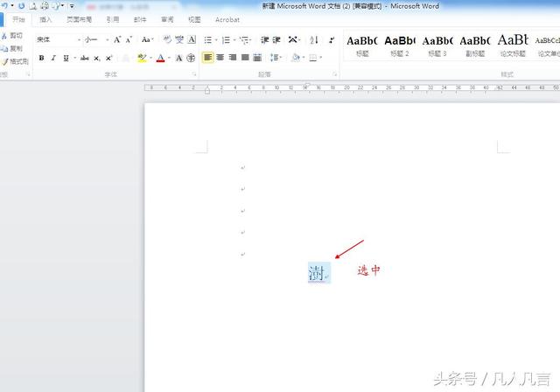Click the Quick Print icon in quick access toolbar
The image size is (560, 392).
click(45, 6)
